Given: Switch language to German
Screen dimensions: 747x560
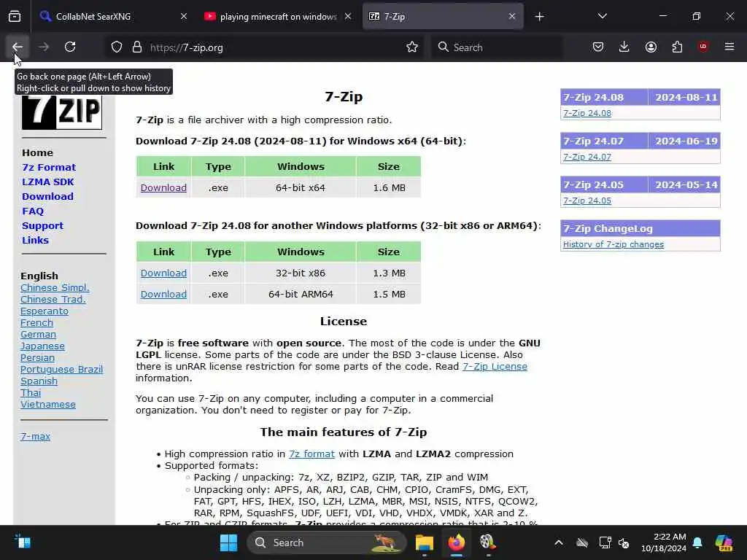Looking at the screenshot, I should click(x=38, y=334).
